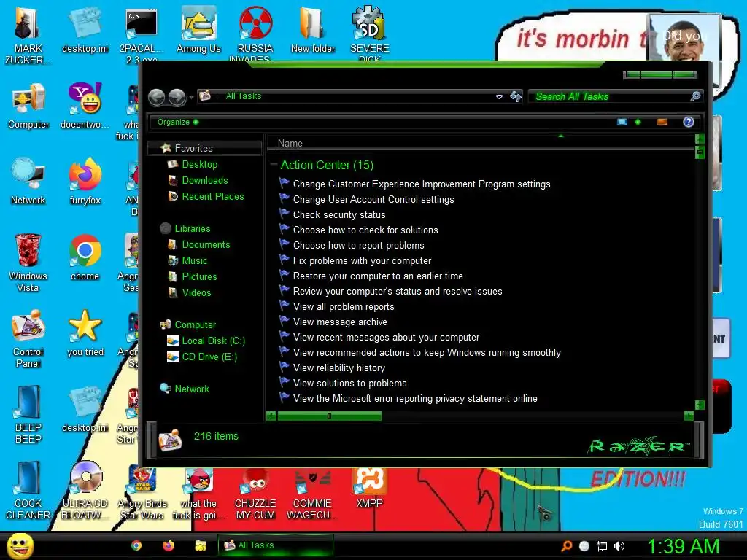Click Review your computer's status and resolve issues
This screenshot has width=747, height=560.
point(398,292)
